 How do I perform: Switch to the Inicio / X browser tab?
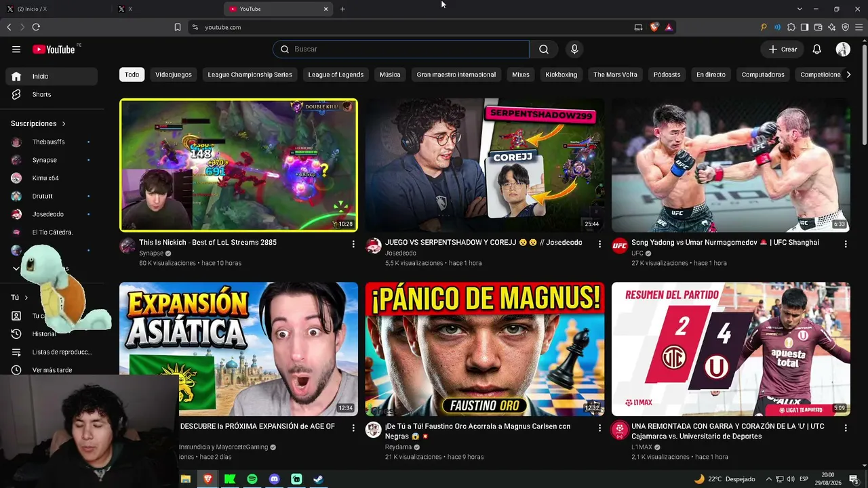coord(54,9)
